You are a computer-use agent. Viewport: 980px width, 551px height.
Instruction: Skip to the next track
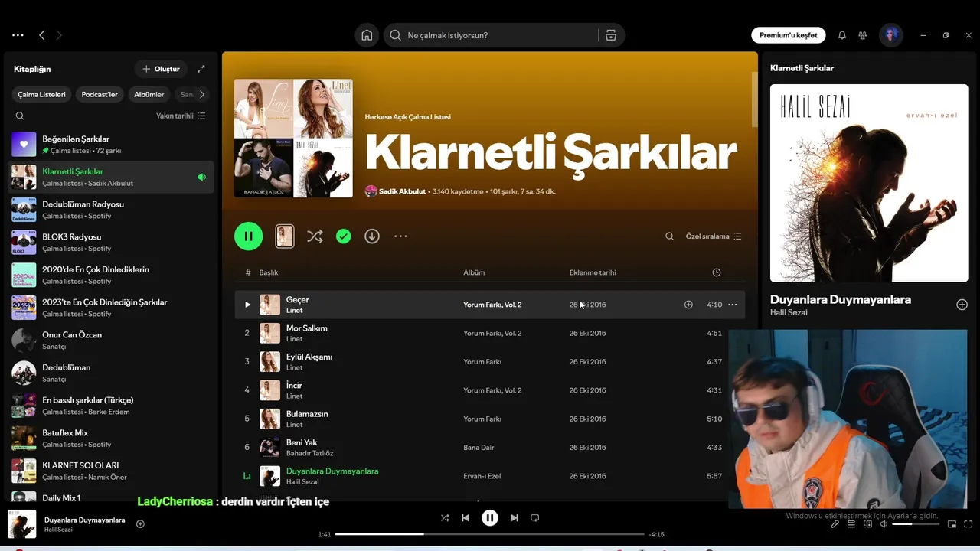[x=514, y=518]
